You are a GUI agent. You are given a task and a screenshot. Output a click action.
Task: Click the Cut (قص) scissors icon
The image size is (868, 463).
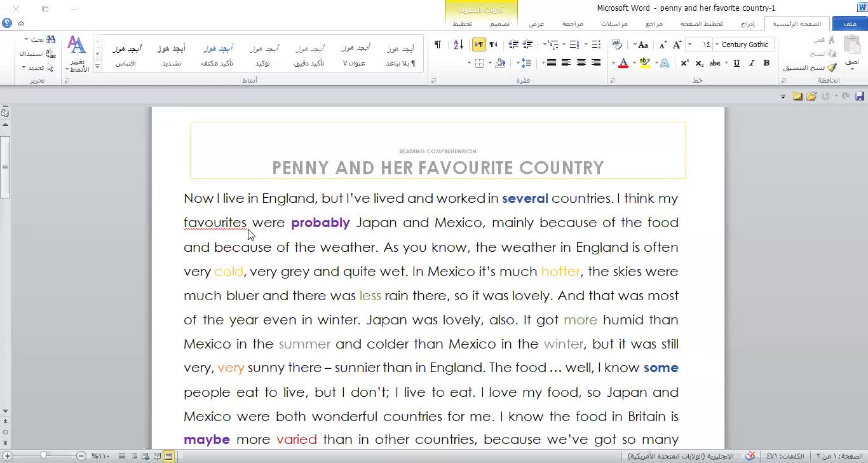tap(832, 40)
